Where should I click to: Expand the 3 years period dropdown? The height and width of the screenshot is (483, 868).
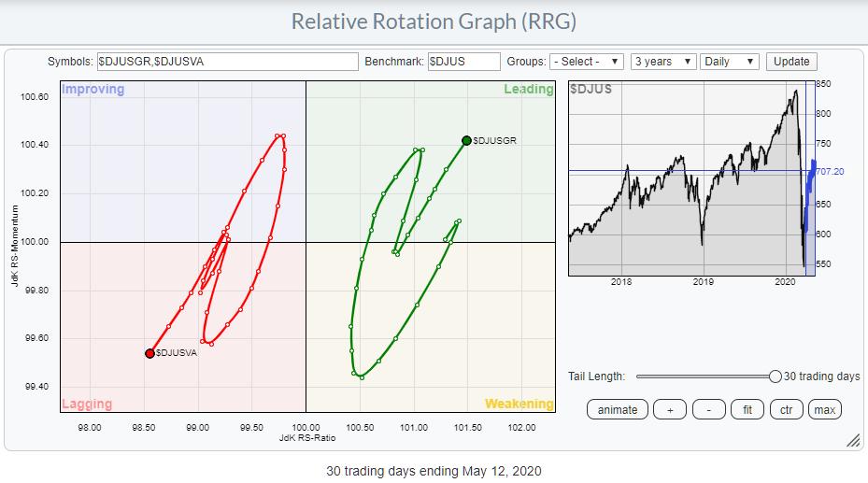(x=663, y=62)
